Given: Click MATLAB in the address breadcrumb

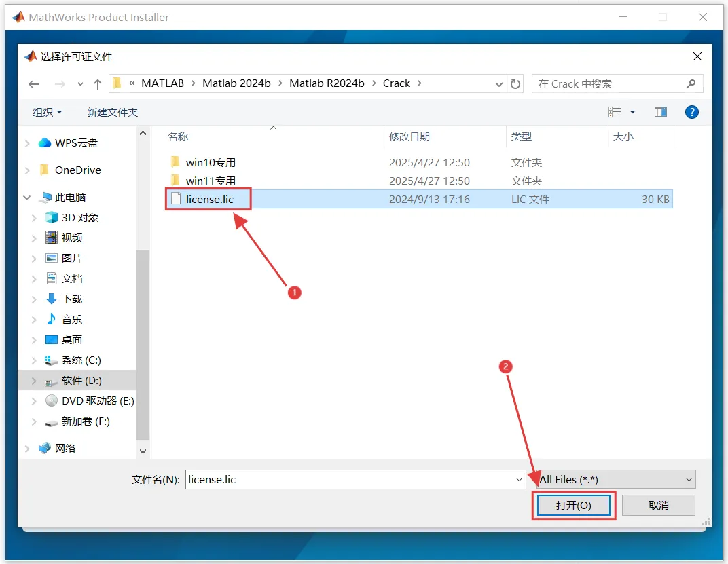Looking at the screenshot, I should 162,83.
